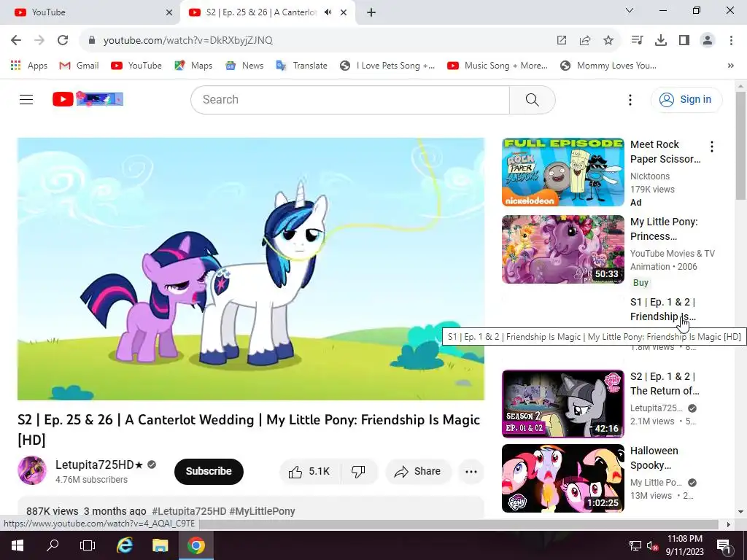
Task: Share this page from the address bar
Action: 585,41
